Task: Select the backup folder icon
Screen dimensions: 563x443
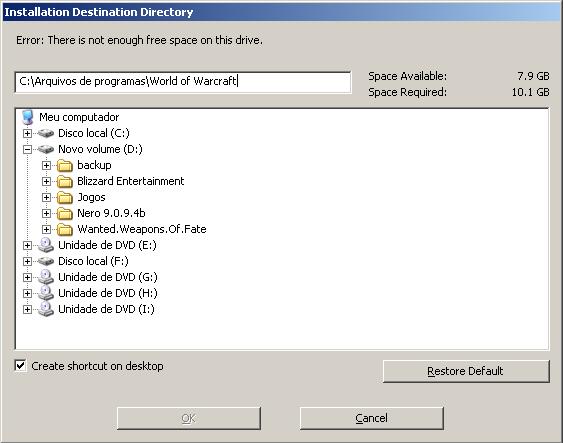Action: (x=65, y=165)
